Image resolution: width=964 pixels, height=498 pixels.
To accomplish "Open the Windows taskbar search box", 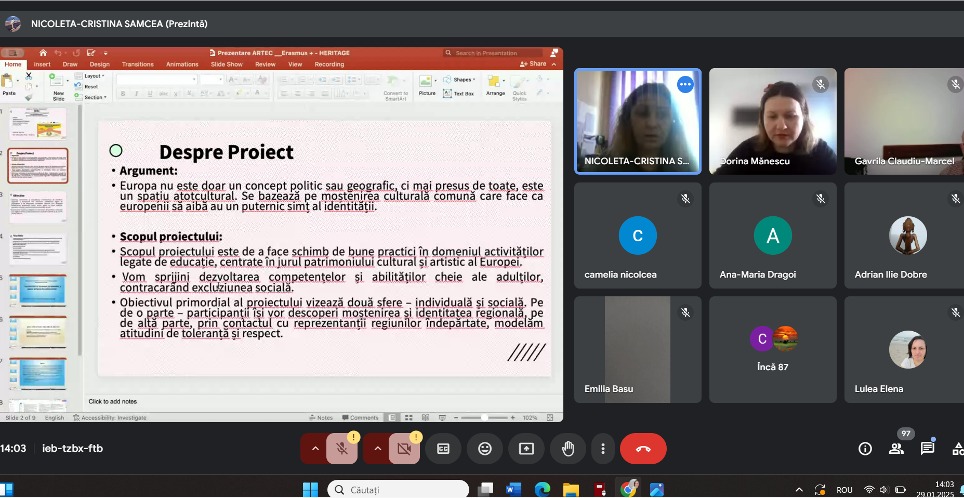I will [400, 489].
